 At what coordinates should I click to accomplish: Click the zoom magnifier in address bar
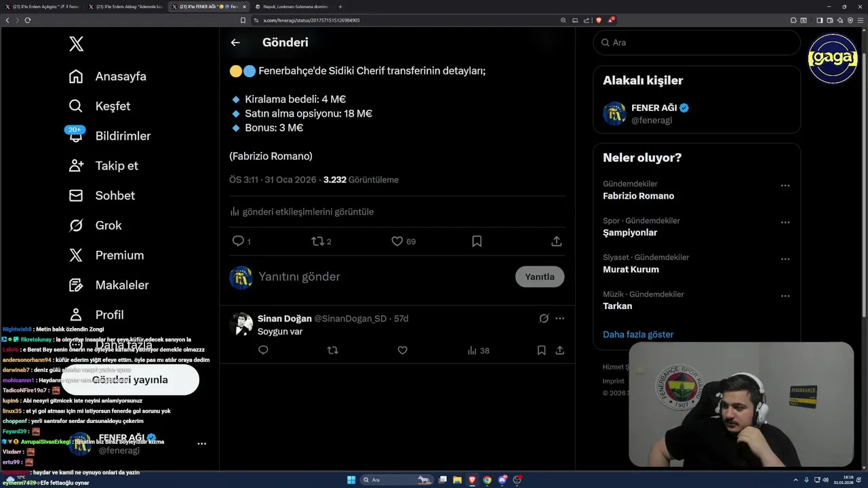tap(563, 20)
